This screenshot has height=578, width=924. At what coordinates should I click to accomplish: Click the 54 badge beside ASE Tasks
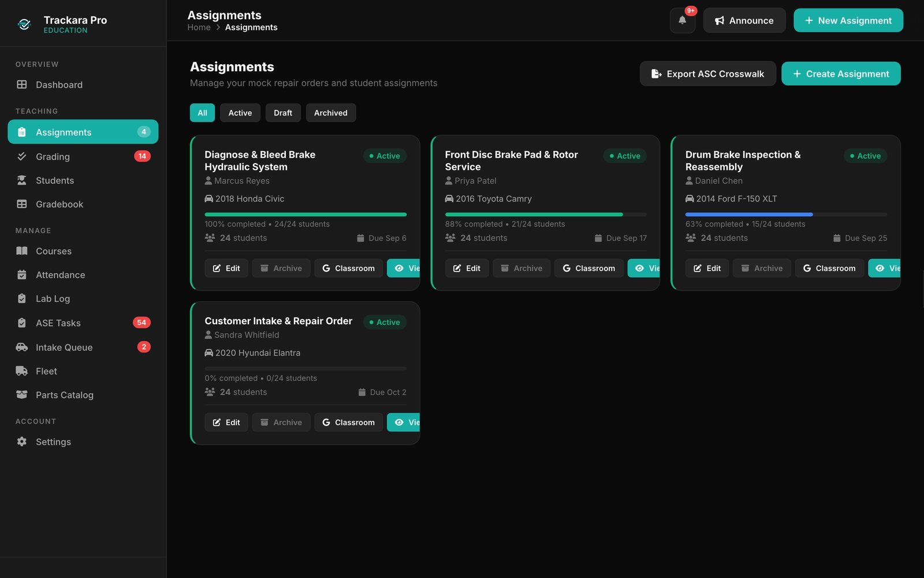pyautogui.click(x=141, y=323)
